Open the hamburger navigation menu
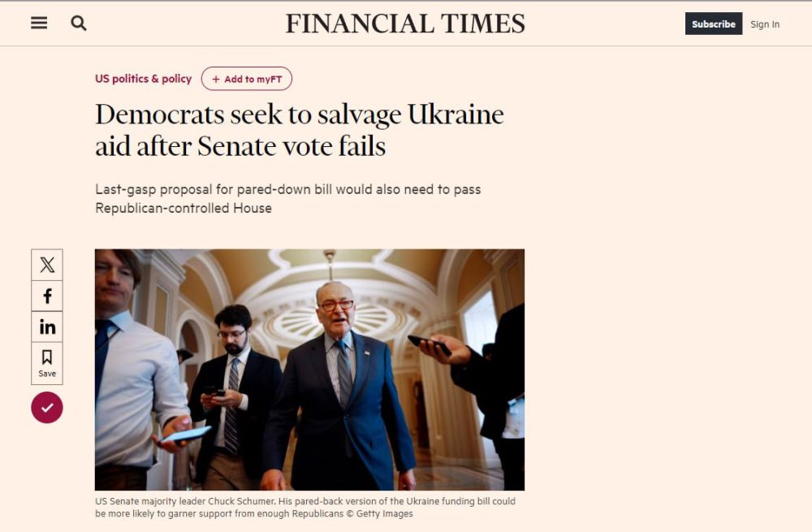 coord(38,23)
